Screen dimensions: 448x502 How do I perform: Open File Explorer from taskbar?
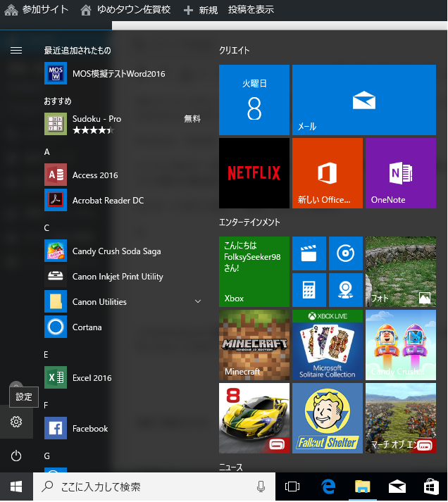[x=363, y=487]
